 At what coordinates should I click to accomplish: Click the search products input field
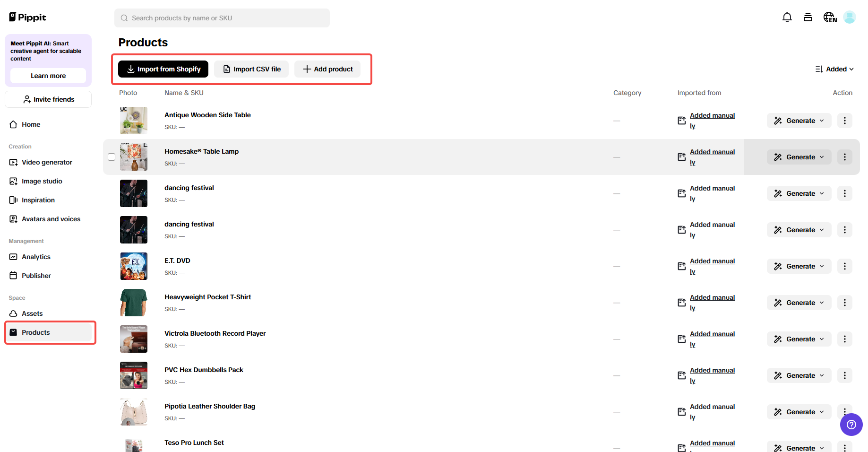[x=222, y=18]
